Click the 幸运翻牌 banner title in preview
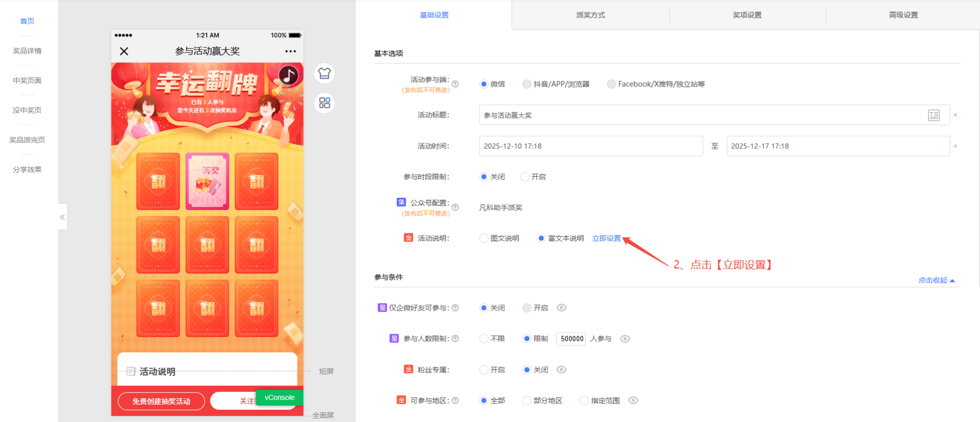The width and height of the screenshot is (980, 422). tap(207, 83)
